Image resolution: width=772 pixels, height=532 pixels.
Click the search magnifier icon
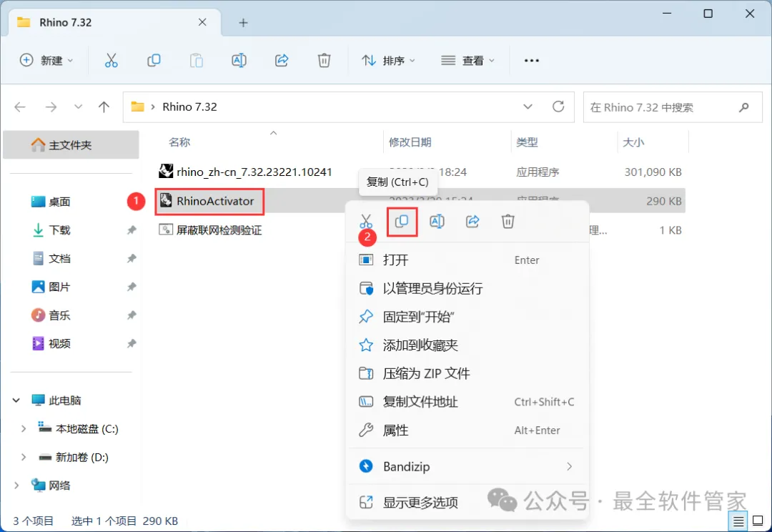(744, 107)
